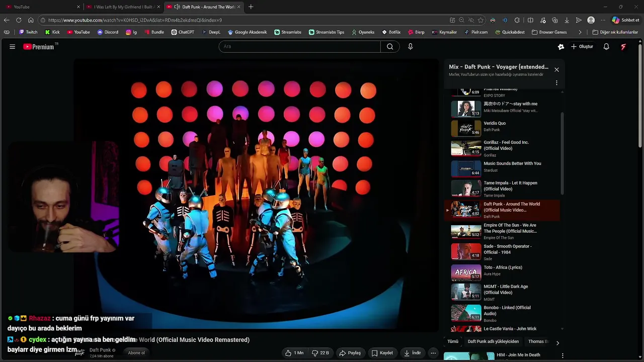
Task: Dislike the video with thumbs down
Action: [321, 353]
